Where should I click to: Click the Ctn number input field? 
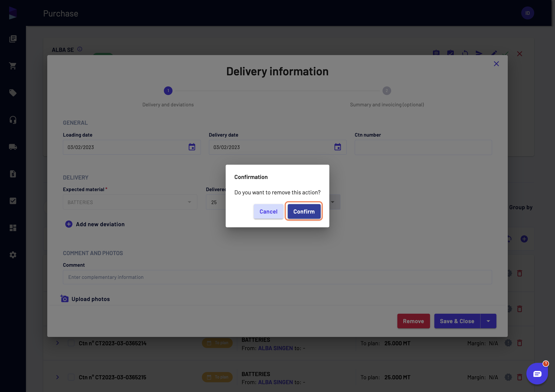(423, 147)
